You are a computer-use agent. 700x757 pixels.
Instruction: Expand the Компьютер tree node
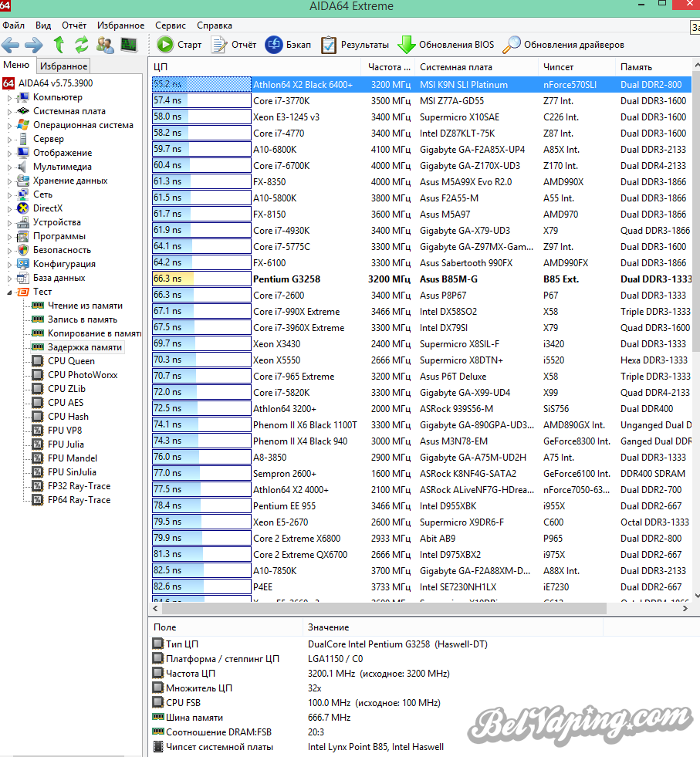point(9,97)
